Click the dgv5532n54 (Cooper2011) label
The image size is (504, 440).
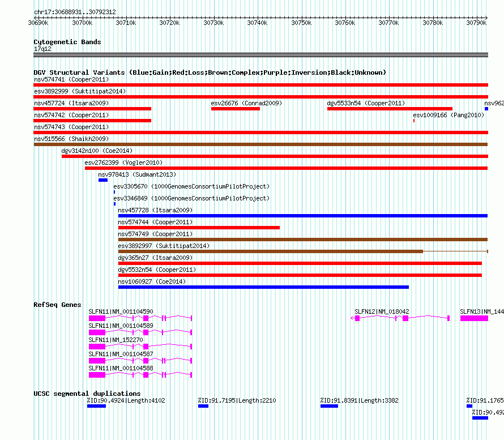coord(157,270)
